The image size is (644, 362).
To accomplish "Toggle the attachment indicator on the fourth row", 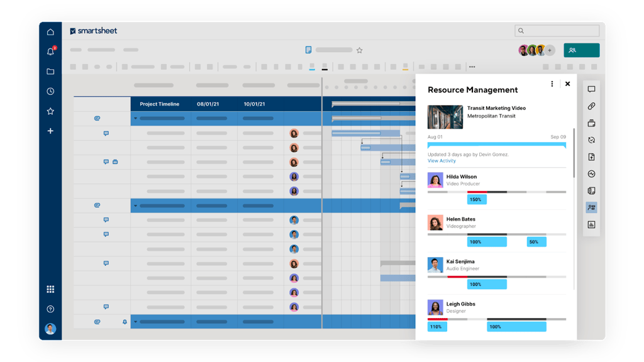I will [x=114, y=161].
